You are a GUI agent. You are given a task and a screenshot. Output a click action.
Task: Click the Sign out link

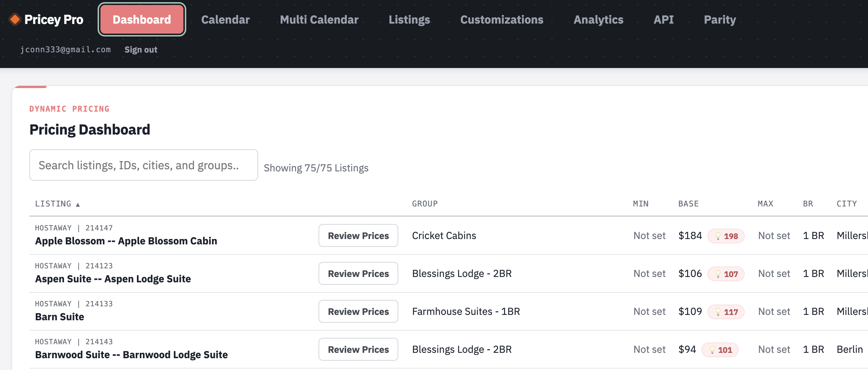click(141, 50)
